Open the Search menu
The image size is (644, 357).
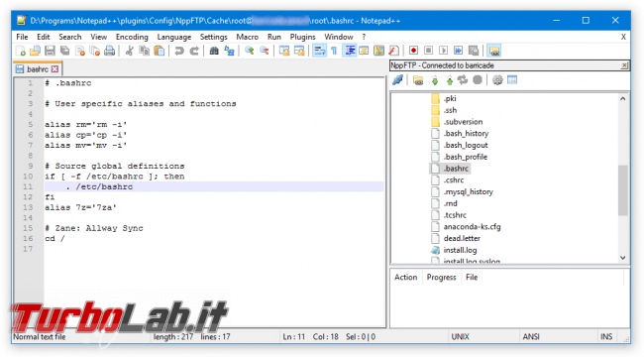click(70, 37)
